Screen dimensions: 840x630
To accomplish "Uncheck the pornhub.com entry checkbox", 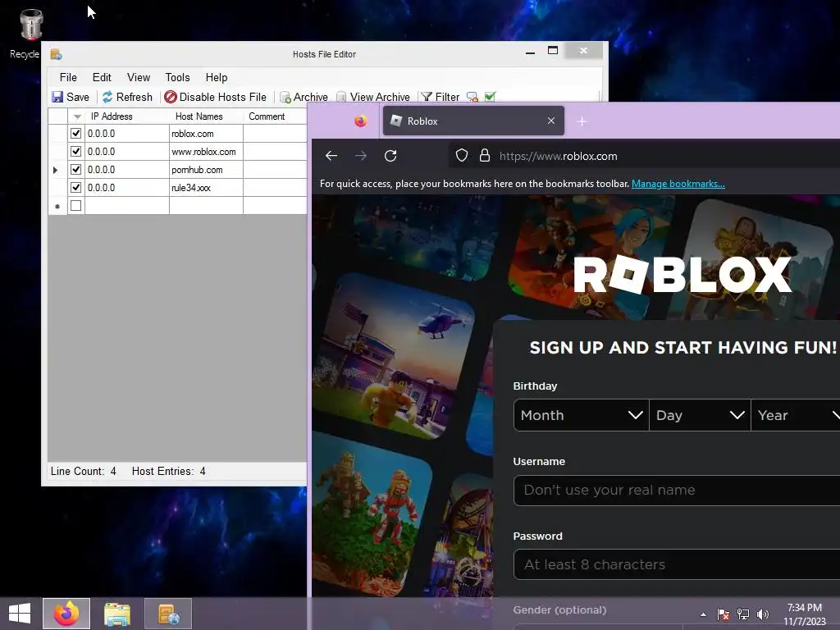I will pos(76,169).
